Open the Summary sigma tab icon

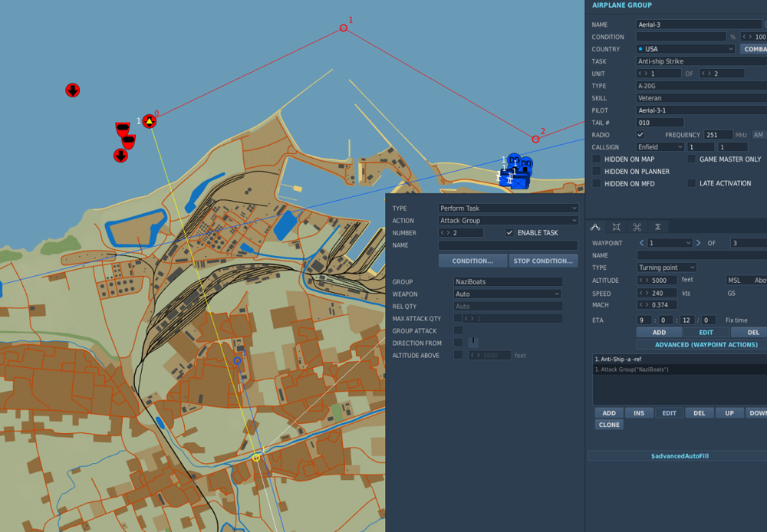pos(657,227)
